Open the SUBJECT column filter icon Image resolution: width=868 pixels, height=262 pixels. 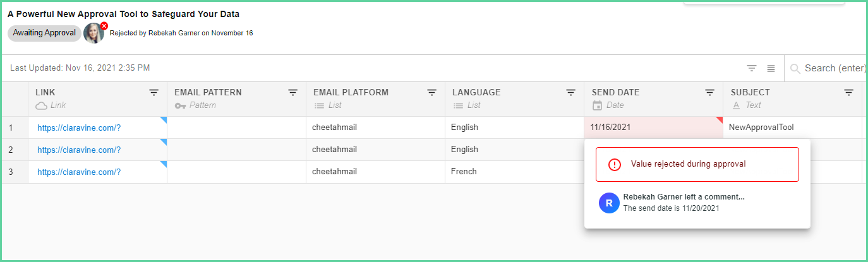click(848, 93)
